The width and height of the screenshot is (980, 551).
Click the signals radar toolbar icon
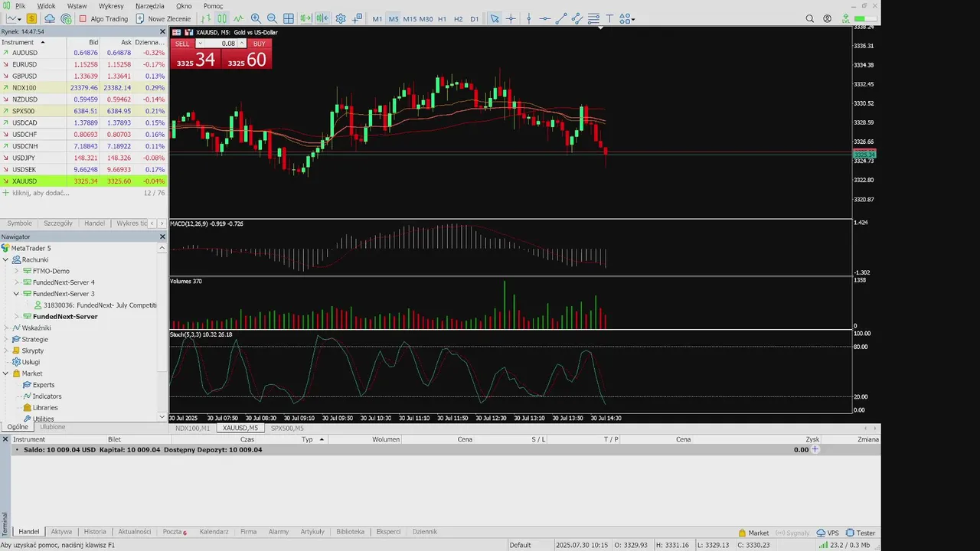coord(66,18)
